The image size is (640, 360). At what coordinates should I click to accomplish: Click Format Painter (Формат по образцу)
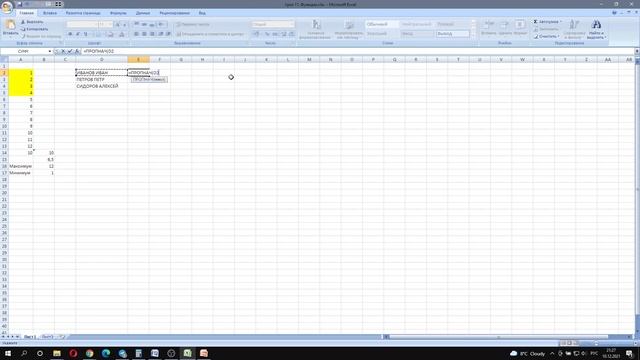tap(41, 36)
